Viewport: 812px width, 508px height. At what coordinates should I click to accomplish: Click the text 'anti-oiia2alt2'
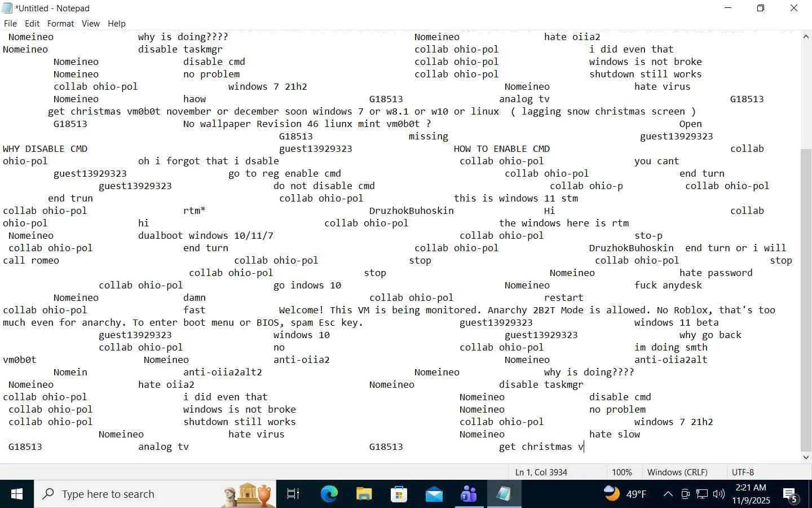coord(223,373)
